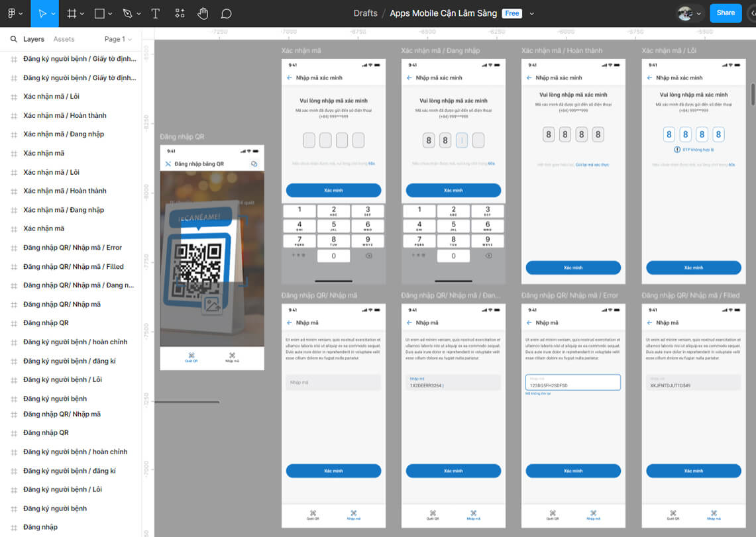Select the Pen tool

pos(127,13)
